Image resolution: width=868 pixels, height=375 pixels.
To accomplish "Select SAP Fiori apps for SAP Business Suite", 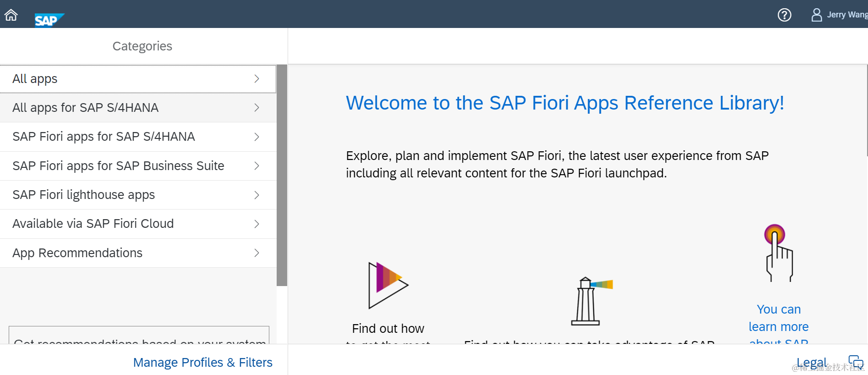I will click(118, 166).
